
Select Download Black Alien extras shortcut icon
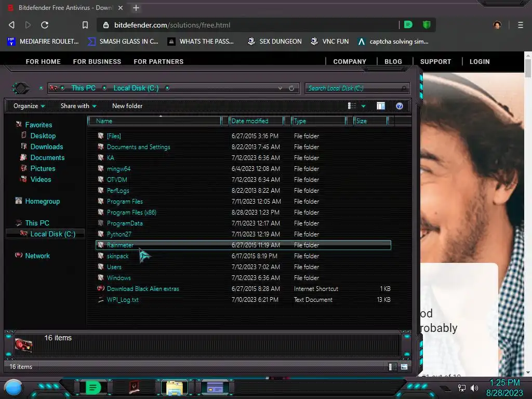coord(101,288)
